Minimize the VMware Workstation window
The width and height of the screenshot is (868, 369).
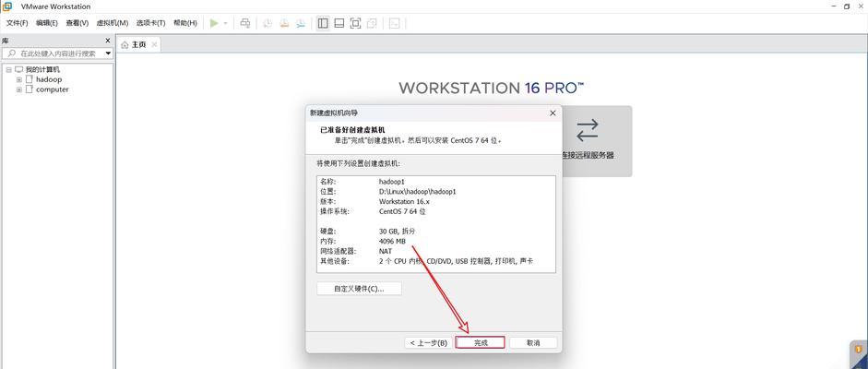pyautogui.click(x=834, y=6)
